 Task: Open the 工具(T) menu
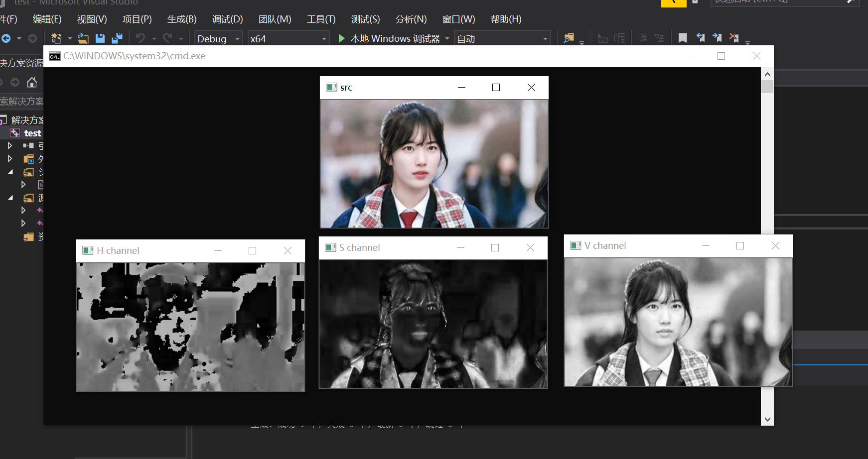click(x=321, y=19)
